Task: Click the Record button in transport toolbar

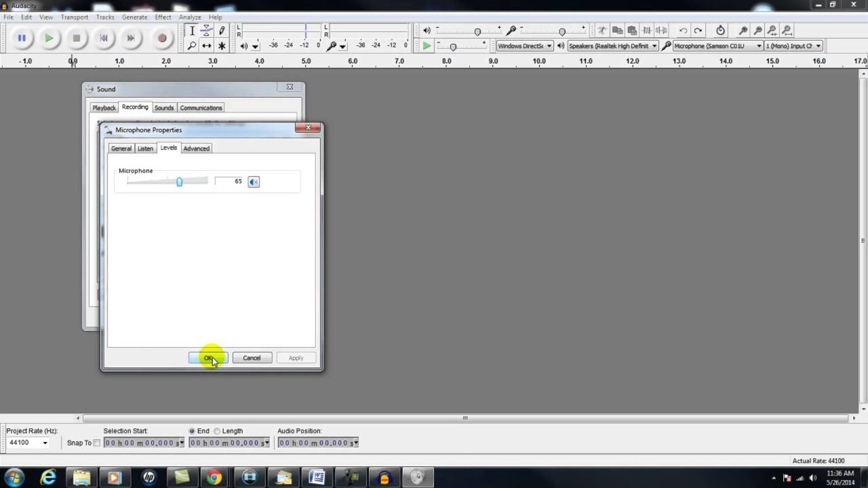Action: (162, 39)
